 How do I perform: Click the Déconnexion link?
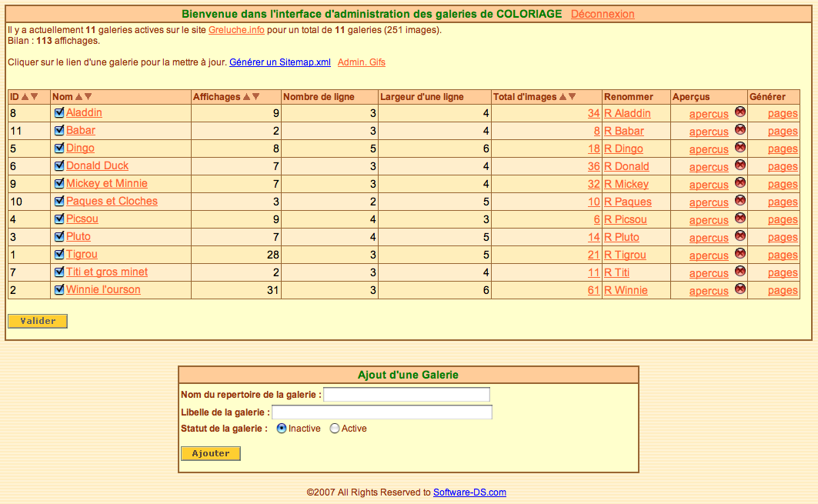click(x=603, y=14)
